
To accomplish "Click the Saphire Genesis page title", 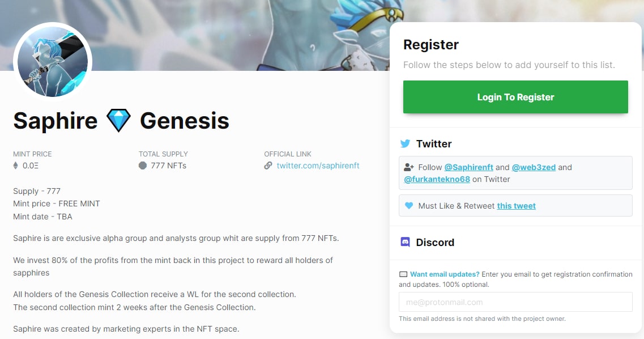I will pyautogui.click(x=121, y=121).
